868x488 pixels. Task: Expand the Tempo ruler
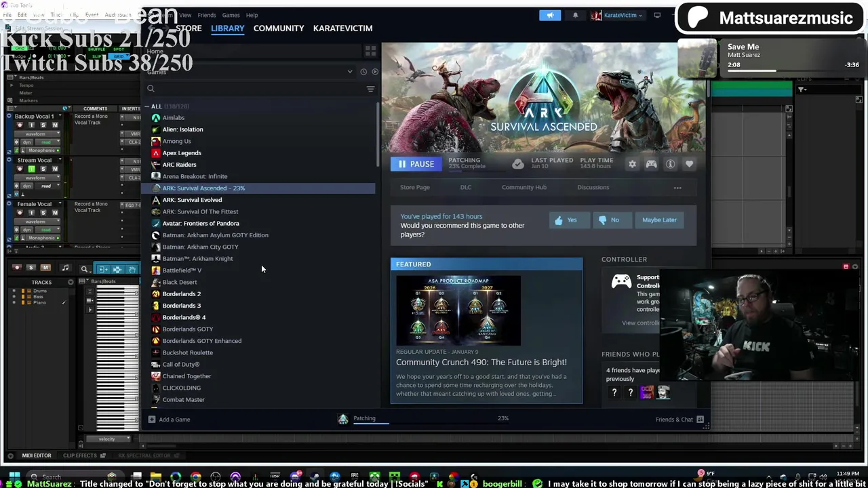point(10,85)
